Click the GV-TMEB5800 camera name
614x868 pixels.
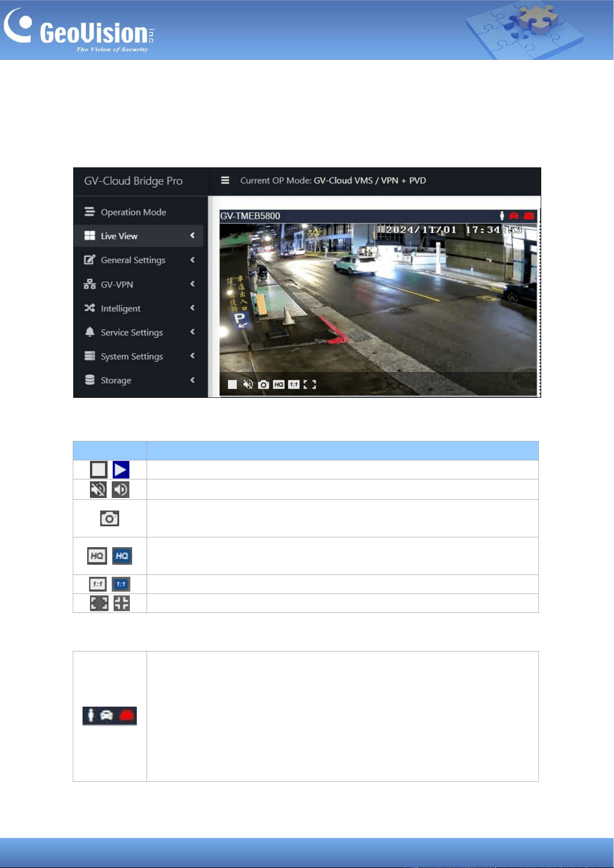click(x=250, y=216)
